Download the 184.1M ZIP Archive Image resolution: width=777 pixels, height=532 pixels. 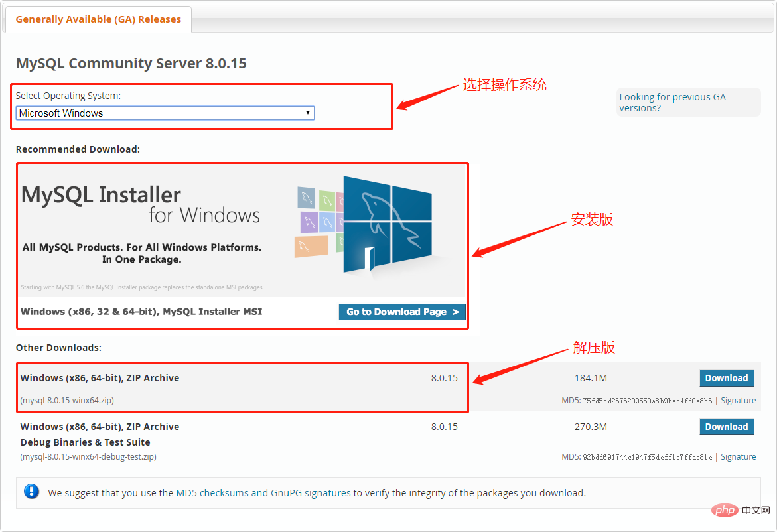click(727, 378)
